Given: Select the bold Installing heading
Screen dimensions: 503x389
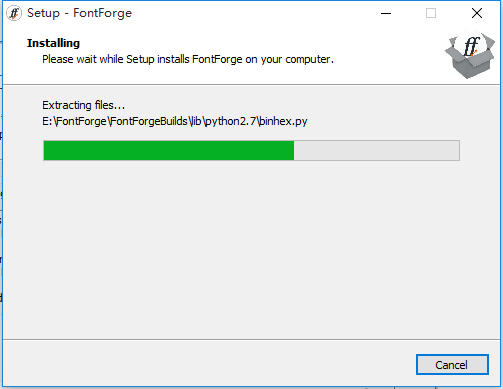Looking at the screenshot, I should [x=53, y=43].
